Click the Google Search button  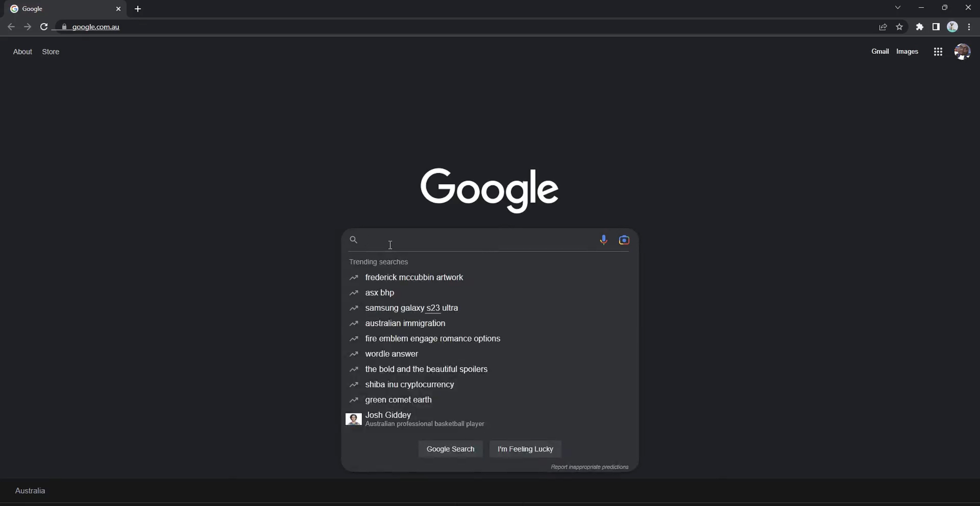[450, 449]
